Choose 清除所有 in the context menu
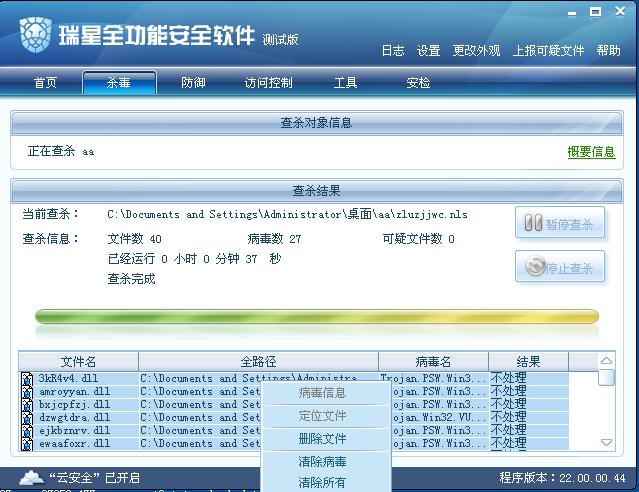This screenshot has width=639, height=492. [x=325, y=483]
